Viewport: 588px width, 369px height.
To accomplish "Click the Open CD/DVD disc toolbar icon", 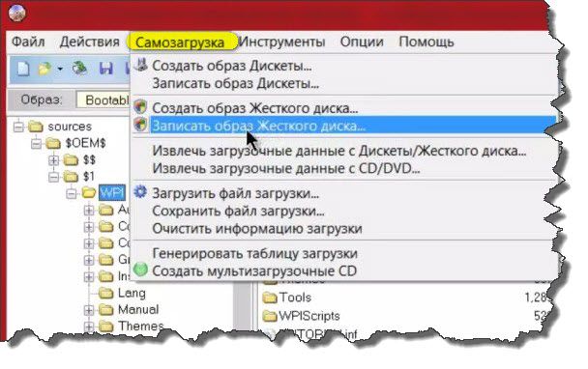I will [x=79, y=69].
